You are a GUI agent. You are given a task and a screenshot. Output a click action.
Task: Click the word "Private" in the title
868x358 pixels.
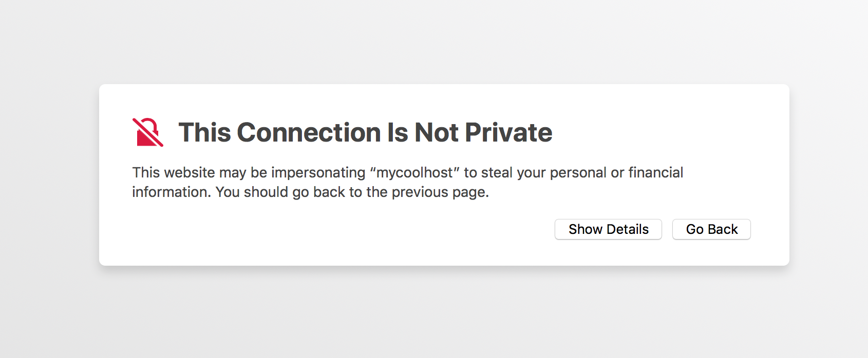508,132
